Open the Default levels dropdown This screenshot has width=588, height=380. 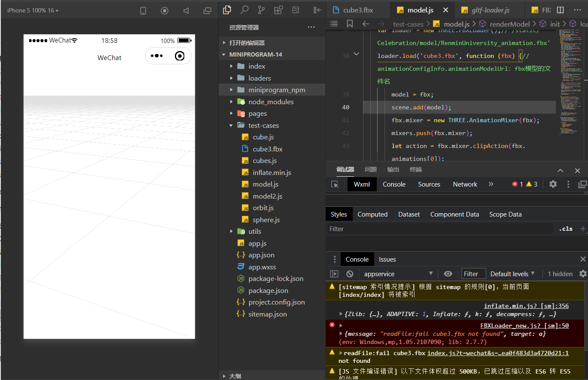click(x=513, y=274)
